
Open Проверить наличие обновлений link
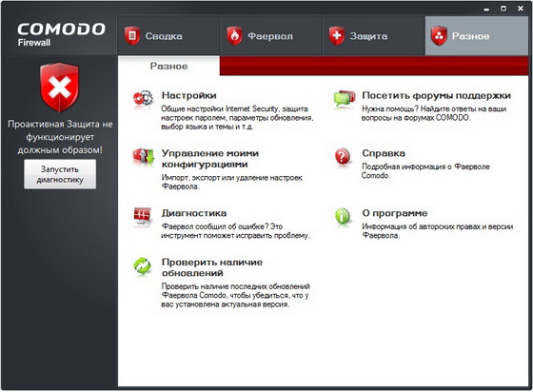212,267
